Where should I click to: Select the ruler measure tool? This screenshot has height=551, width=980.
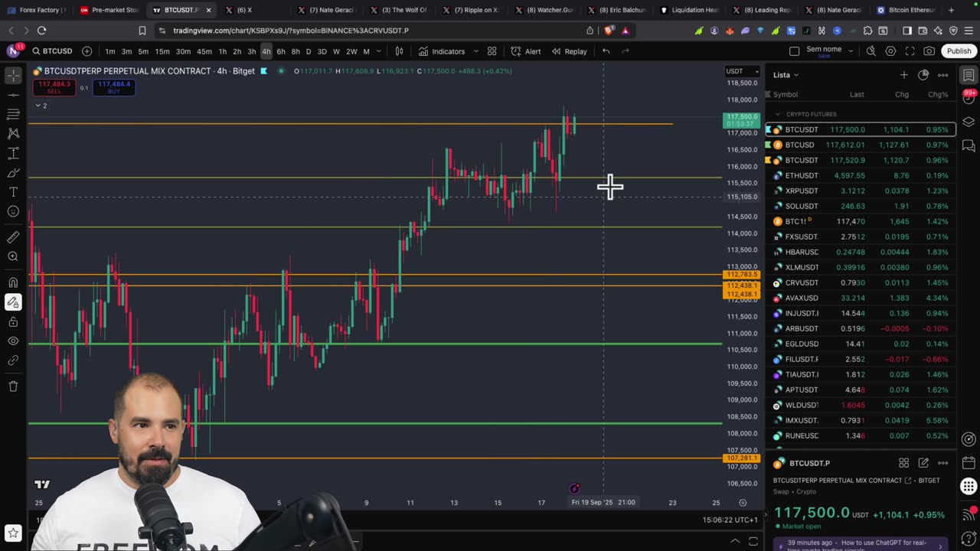coord(13,237)
